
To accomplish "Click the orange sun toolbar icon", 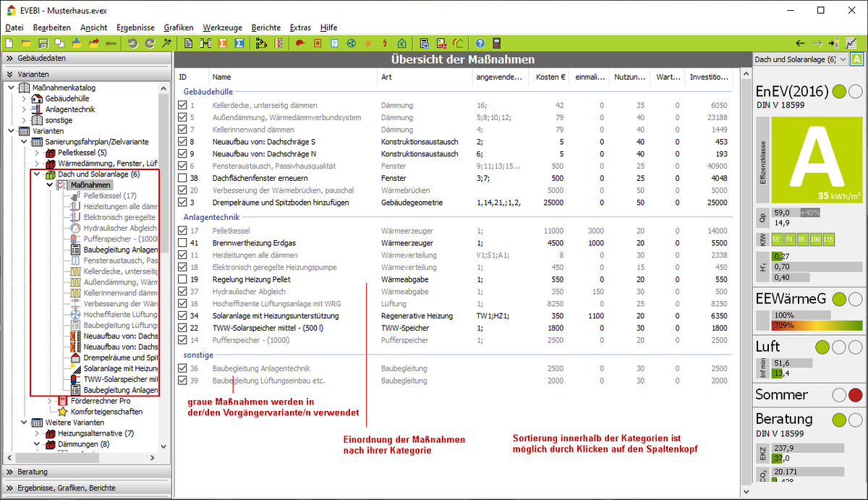I will [368, 43].
